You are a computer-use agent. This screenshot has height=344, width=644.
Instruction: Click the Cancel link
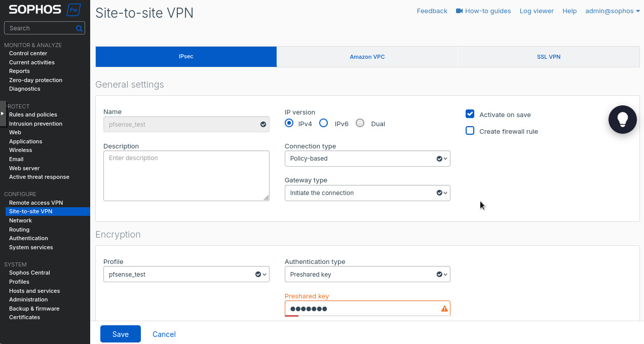164,334
